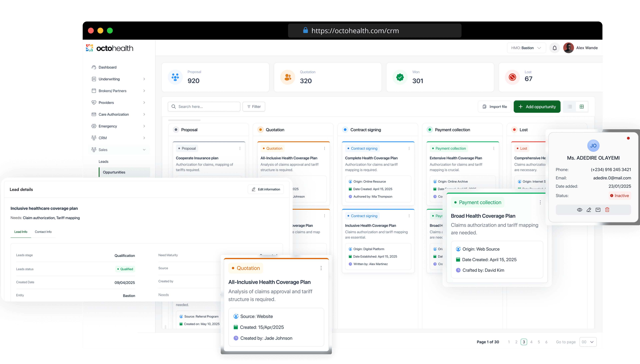Viewport: 640px width, 364px height.
Task: View contact using the eye icon
Action: tap(579, 210)
